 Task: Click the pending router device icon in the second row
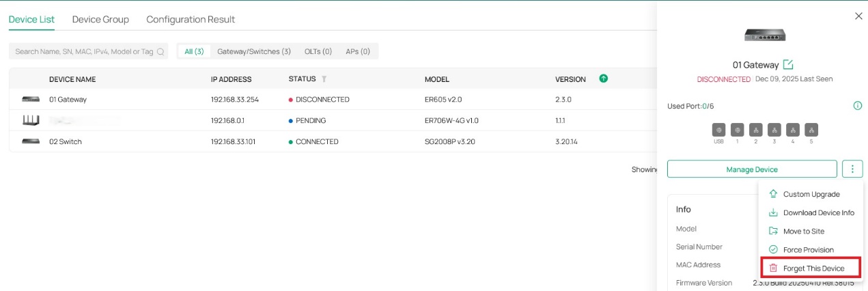point(31,120)
